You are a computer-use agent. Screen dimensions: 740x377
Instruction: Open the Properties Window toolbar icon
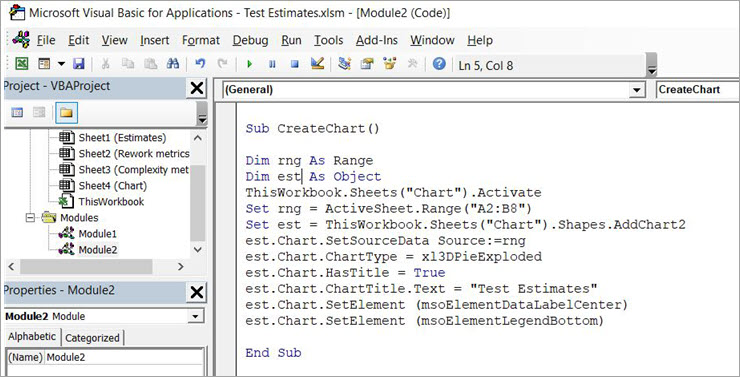(x=367, y=64)
